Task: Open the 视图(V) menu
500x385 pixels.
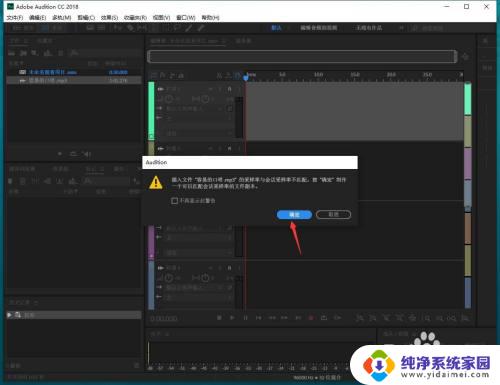Action: [x=161, y=17]
